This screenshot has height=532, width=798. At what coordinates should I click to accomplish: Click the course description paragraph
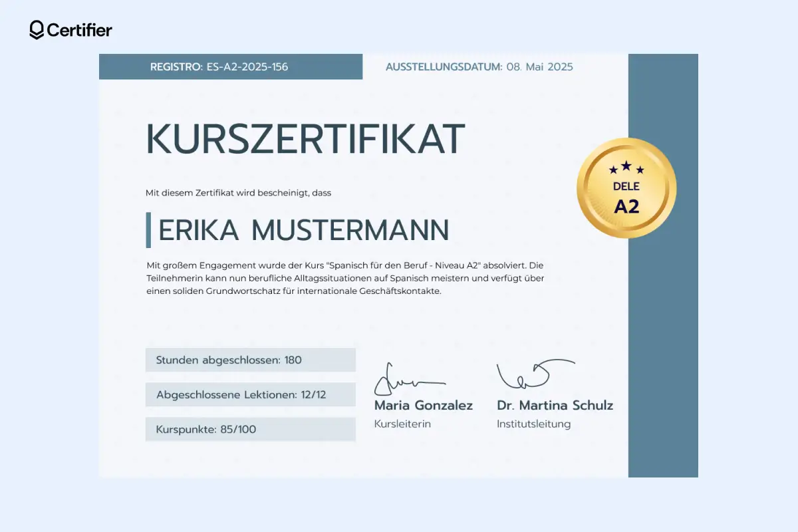345,278
